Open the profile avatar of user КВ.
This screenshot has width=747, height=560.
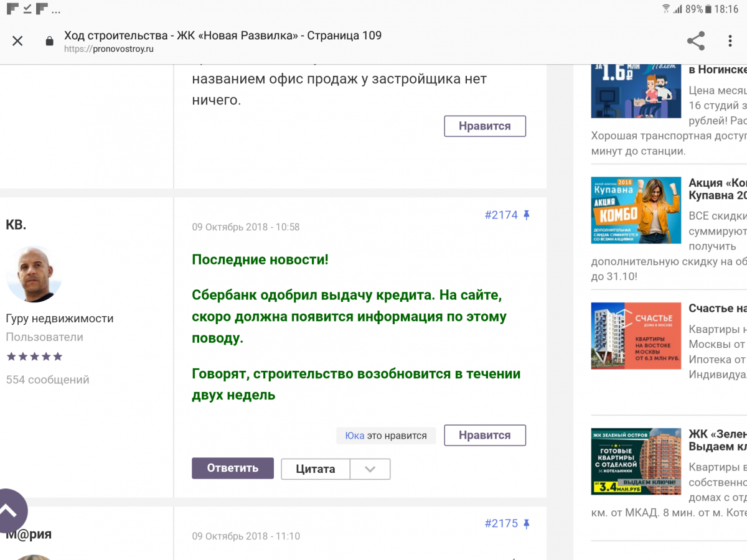(34, 274)
